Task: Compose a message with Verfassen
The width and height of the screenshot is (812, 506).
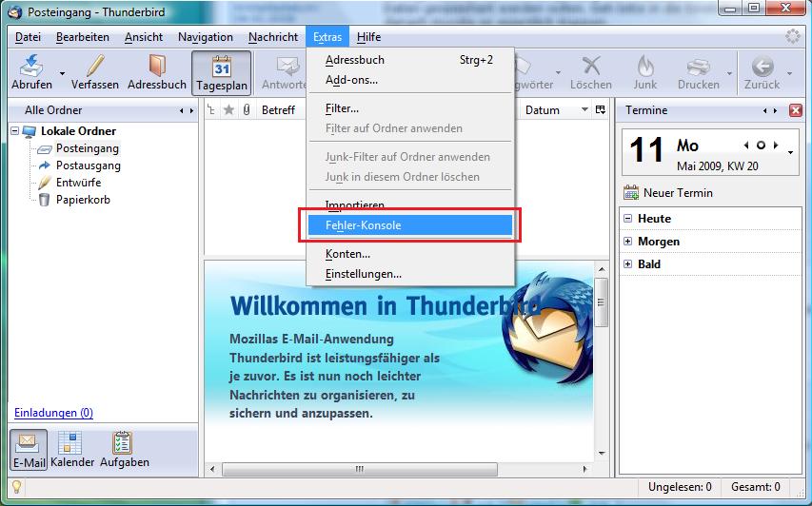Action: (95, 72)
